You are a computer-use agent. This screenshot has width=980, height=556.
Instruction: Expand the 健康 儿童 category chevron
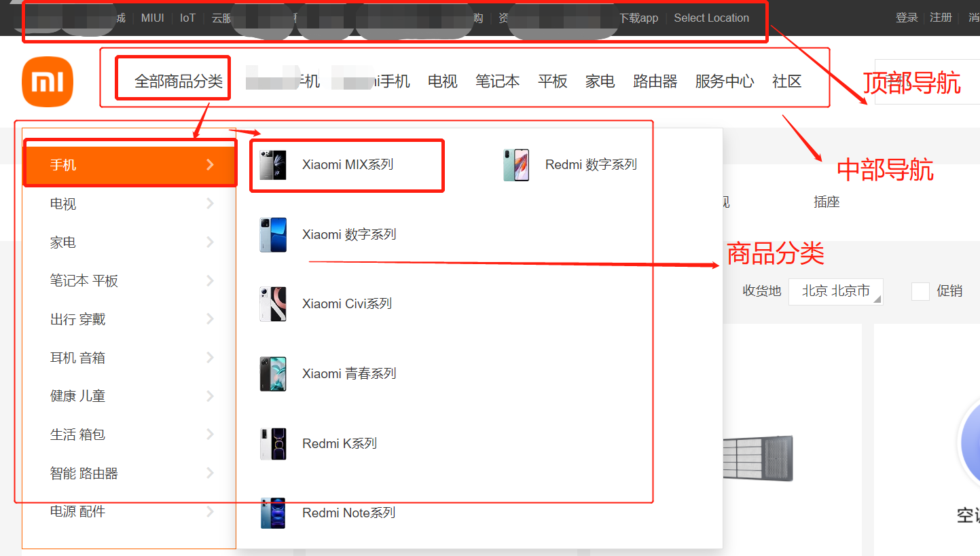pos(210,396)
